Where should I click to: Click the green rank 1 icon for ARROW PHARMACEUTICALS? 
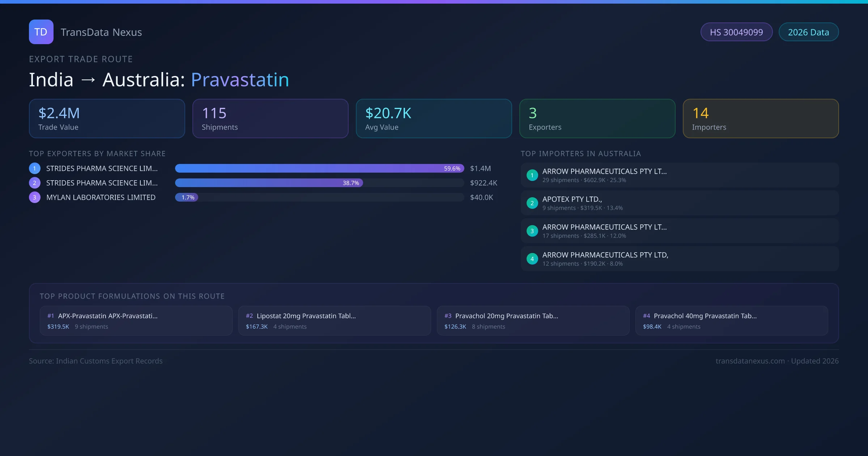[532, 175]
